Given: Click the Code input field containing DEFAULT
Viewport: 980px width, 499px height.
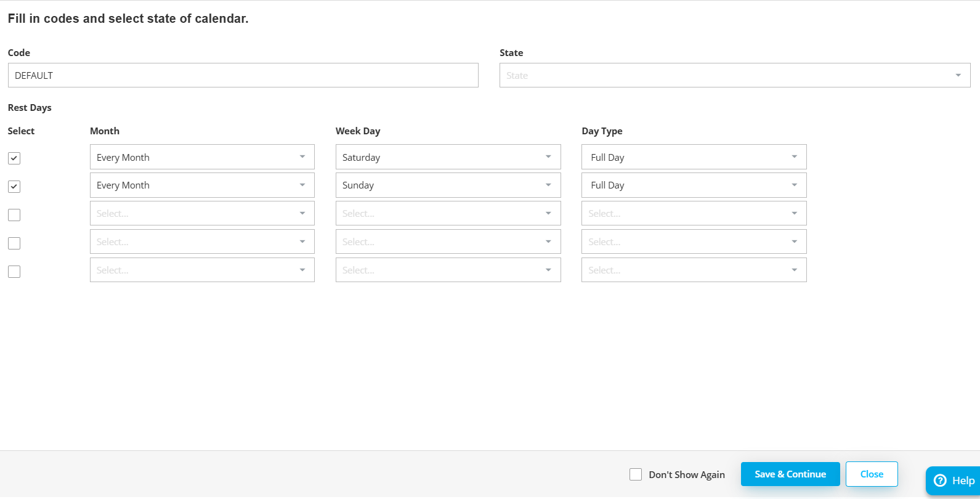Looking at the screenshot, I should tap(243, 75).
